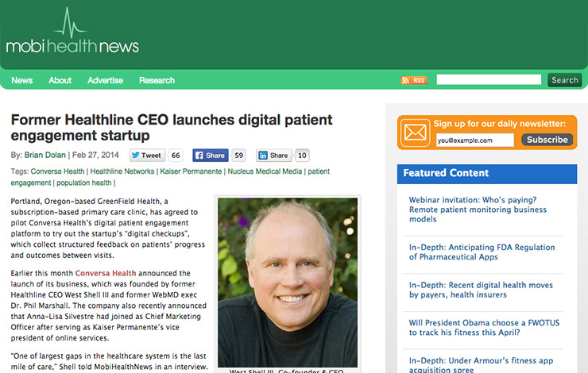Open author Brian Dolan's page
Screen dimensions: 588x373
click(45, 155)
